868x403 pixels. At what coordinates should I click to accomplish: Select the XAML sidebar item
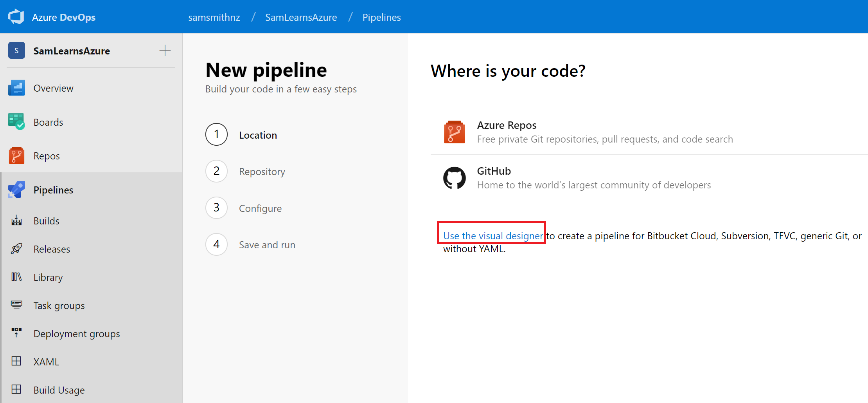coord(46,362)
